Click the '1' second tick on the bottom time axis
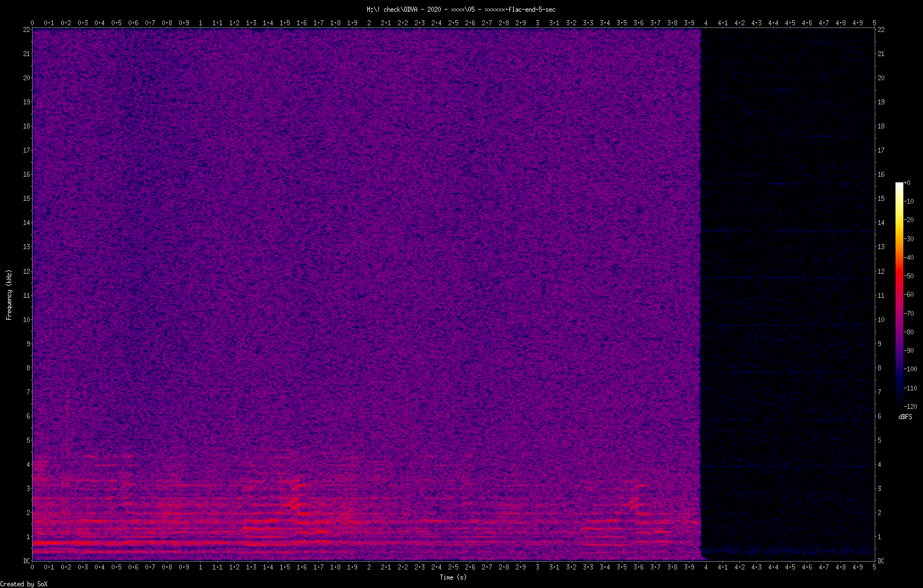This screenshot has height=588, width=923. pyautogui.click(x=200, y=567)
